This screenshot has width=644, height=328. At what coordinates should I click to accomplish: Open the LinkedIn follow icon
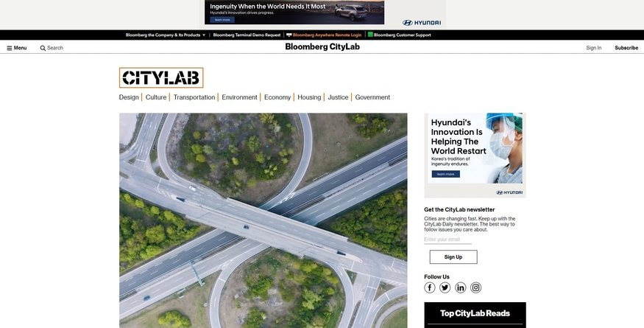click(461, 287)
